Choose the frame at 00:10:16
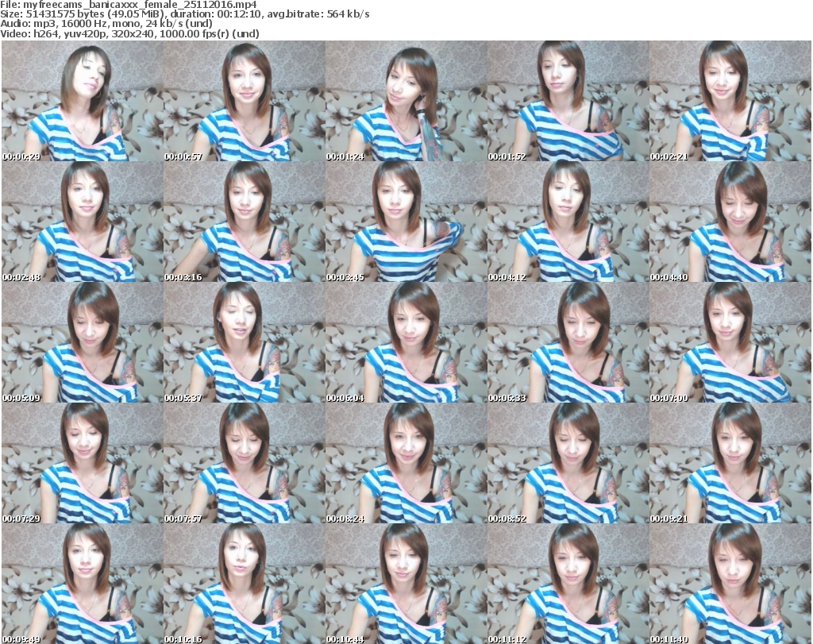Image resolution: width=813 pixels, height=644 pixels. (245, 584)
